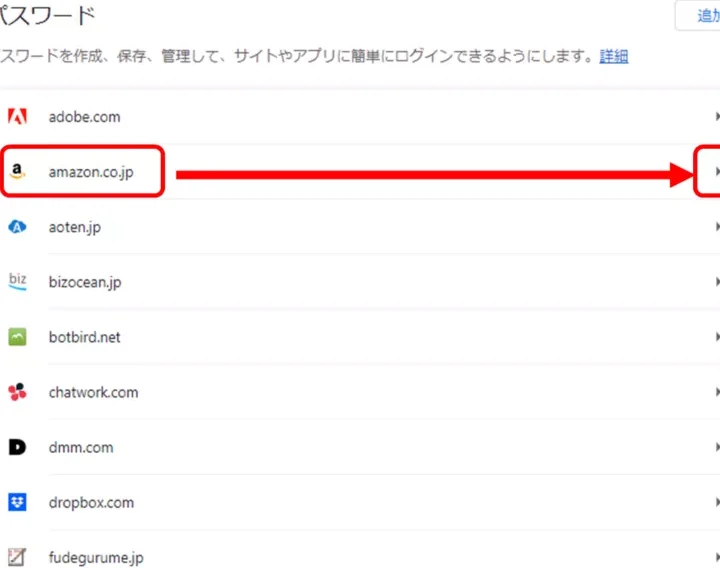Open the dmm.com saved password entry
Screen dimensions: 720x568
coord(81,447)
